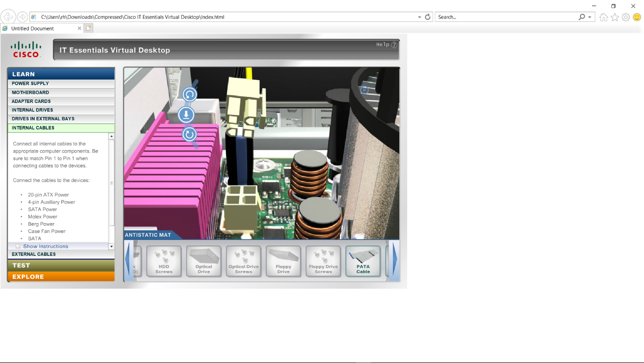Image resolution: width=644 pixels, height=363 pixels.
Task: Click the browser Search box
Action: [505, 17]
